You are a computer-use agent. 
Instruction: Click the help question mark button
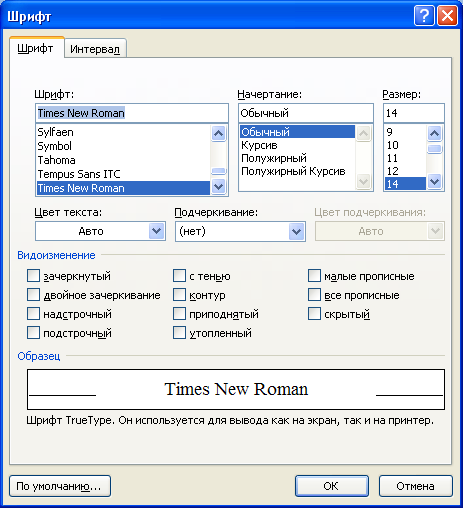[424, 16]
